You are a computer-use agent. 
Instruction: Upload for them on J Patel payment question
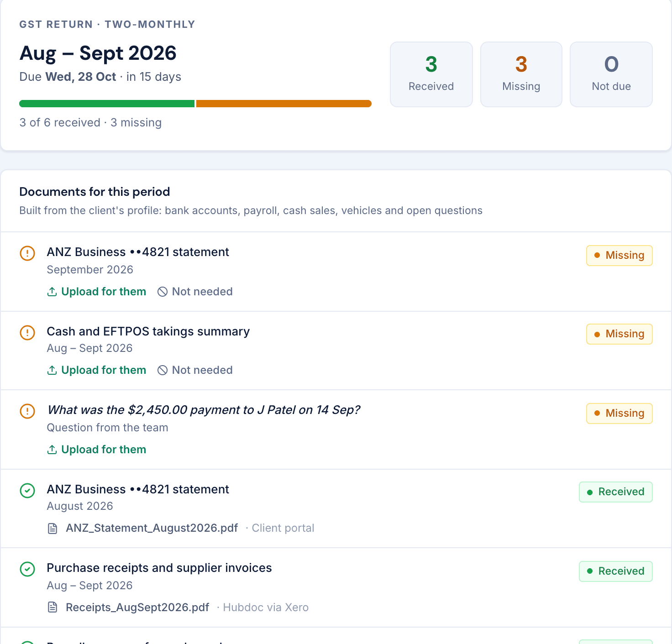coord(97,450)
